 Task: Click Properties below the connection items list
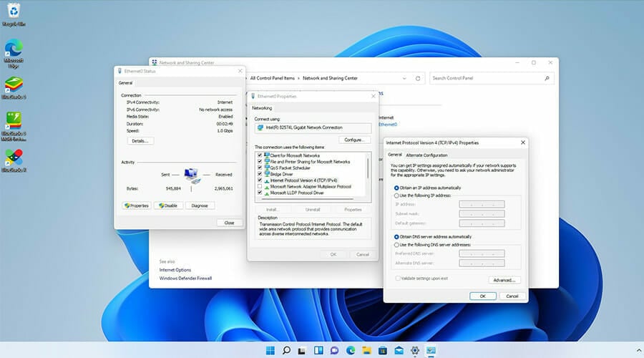point(353,210)
